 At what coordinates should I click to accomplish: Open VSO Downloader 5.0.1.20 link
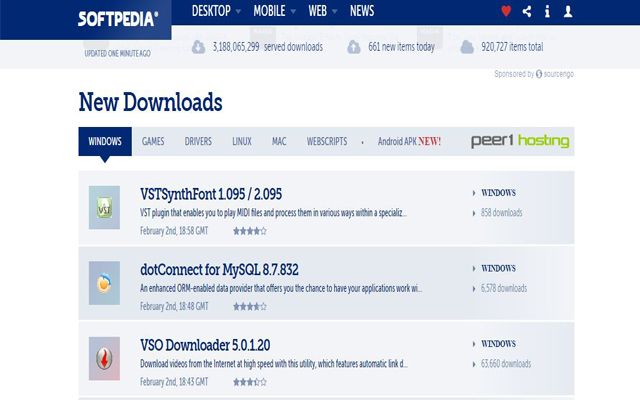pyautogui.click(x=205, y=345)
